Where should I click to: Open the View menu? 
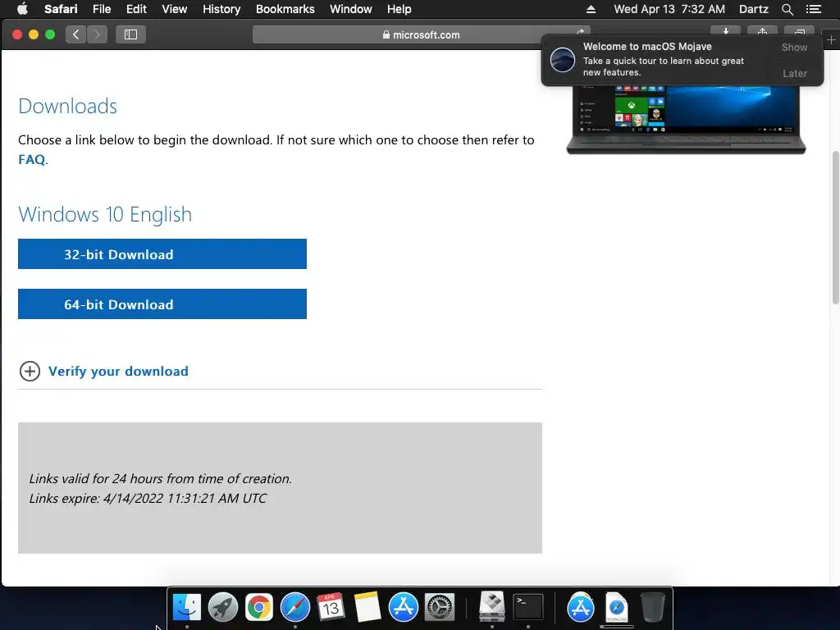pyautogui.click(x=175, y=9)
